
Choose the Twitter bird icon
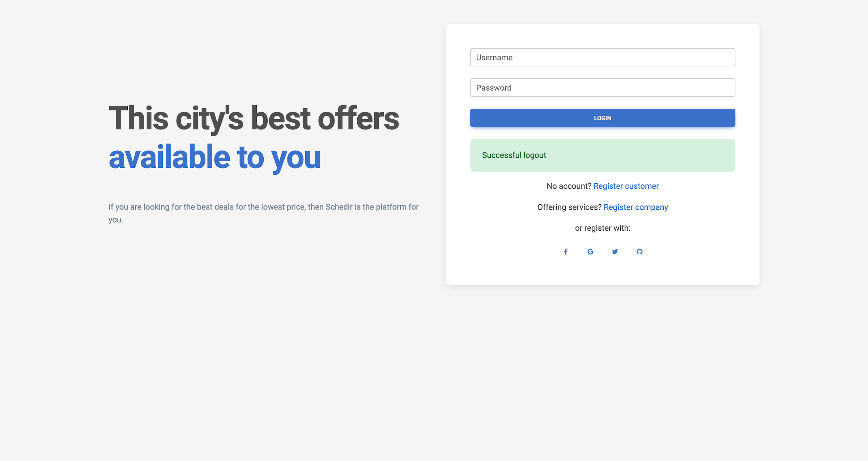[615, 252]
